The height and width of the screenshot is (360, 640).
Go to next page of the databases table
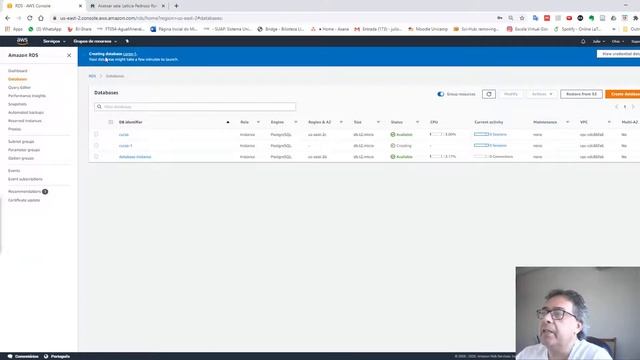pyautogui.click(x=633, y=107)
